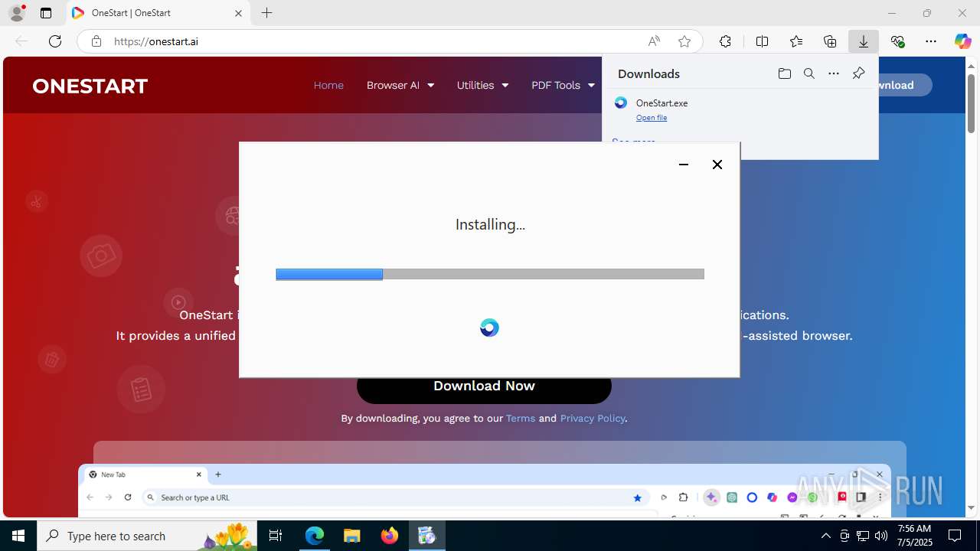Open the Privacy Policy link
This screenshot has width=980, height=551.
pos(593,418)
